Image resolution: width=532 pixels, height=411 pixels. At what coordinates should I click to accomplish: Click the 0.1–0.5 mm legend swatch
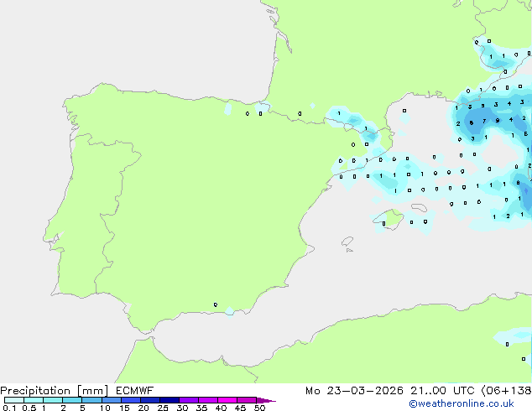(x=14, y=400)
